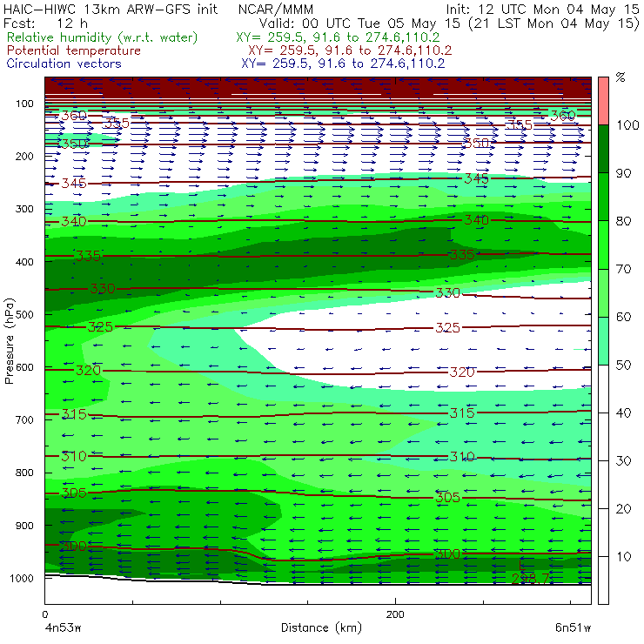Click the right '315' contour label
The image size is (644, 644).
coord(462,413)
